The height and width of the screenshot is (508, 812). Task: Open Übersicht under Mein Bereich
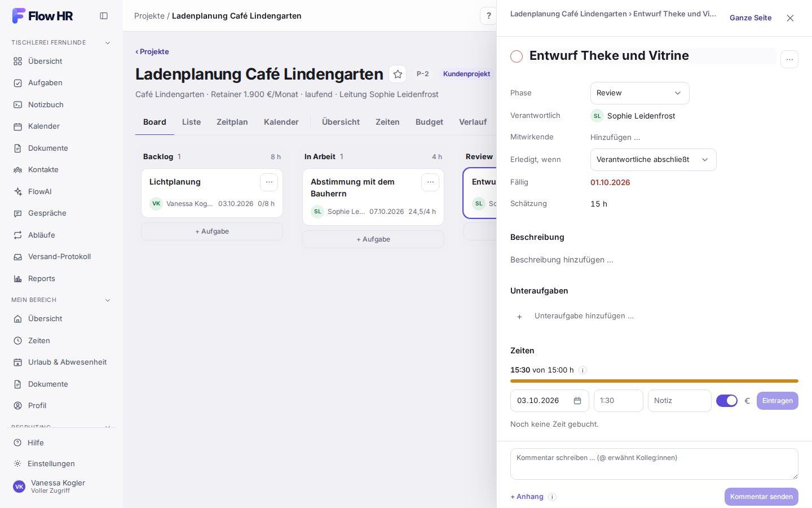coord(61,319)
